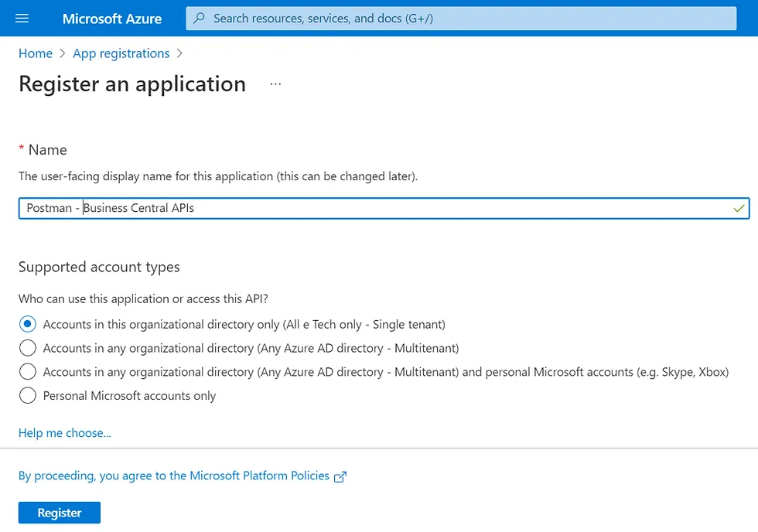Viewport: 758px width, 532px height.
Task: Click the Microsoft Azure logo text
Action: click(x=112, y=19)
